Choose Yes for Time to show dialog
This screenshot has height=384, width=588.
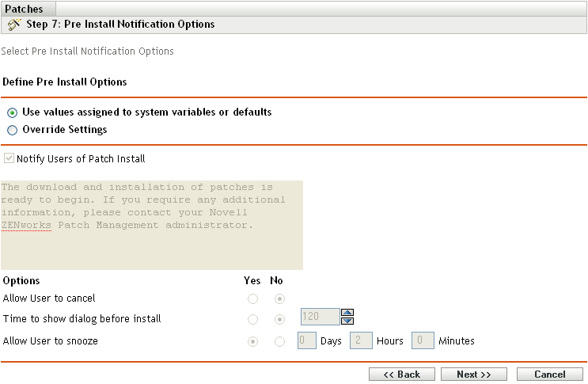point(253,319)
